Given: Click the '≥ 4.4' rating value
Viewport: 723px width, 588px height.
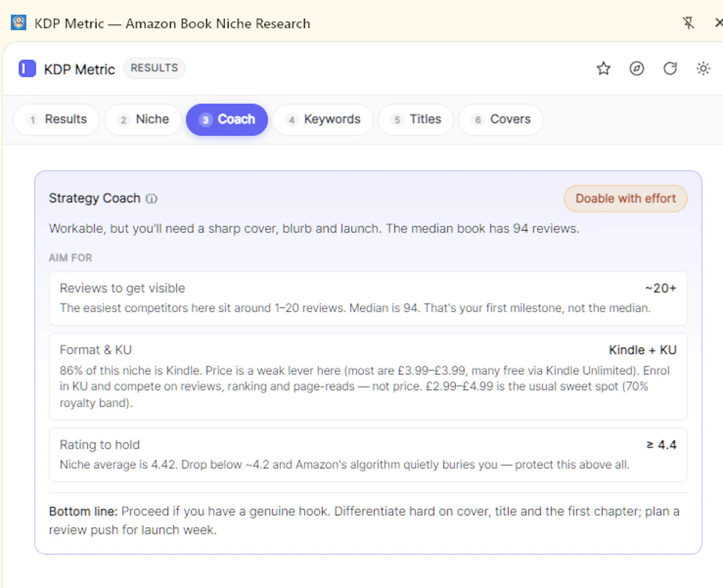Looking at the screenshot, I should [661, 445].
